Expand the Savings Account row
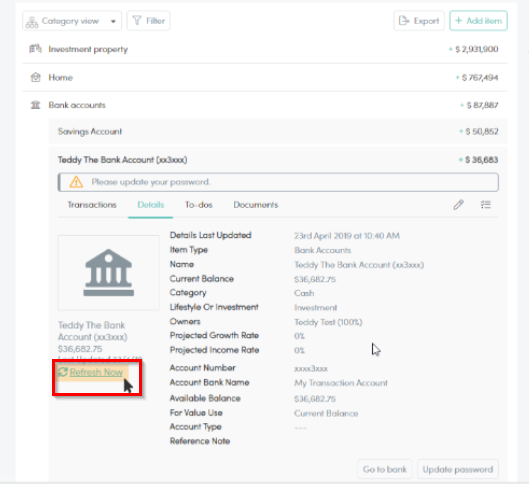The image size is (529, 484). tap(278, 132)
